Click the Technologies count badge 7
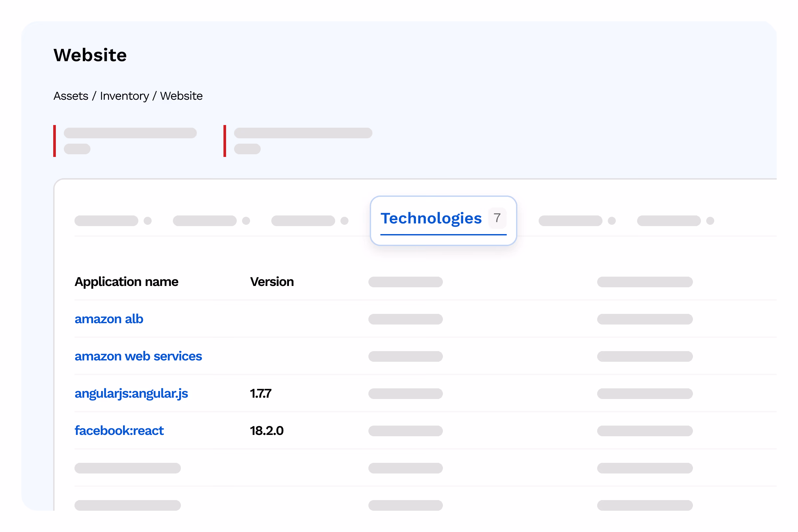798x532 pixels. (497, 218)
